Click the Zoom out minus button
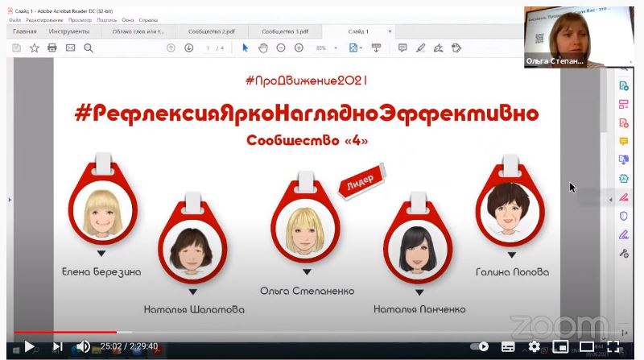Screen dimensions: 644x360 pyautogui.click(x=281, y=48)
